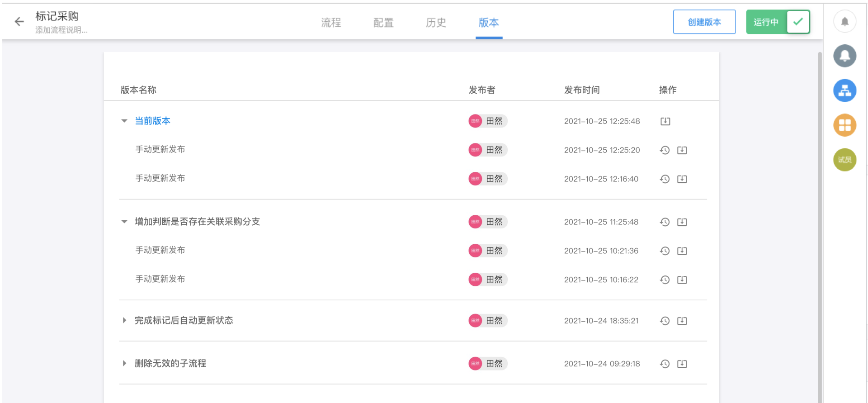Open the blue organization chart icon
This screenshot has height=403, width=868.
pyautogui.click(x=844, y=90)
